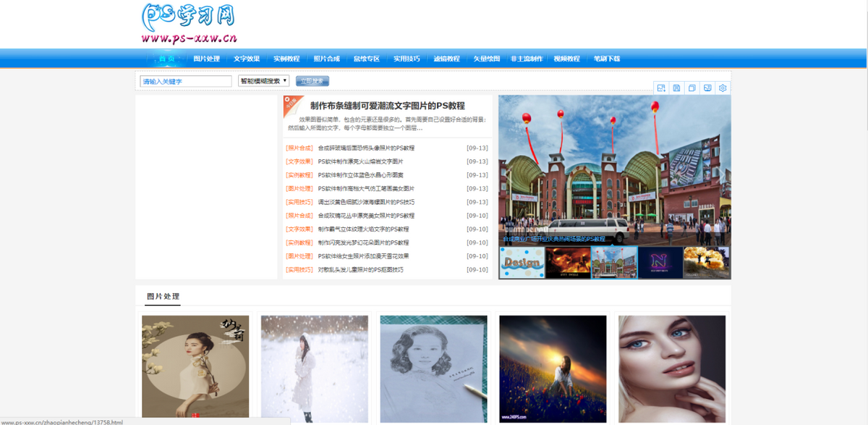Click [实例教程] tag beside 水晶心形 article

point(299,174)
